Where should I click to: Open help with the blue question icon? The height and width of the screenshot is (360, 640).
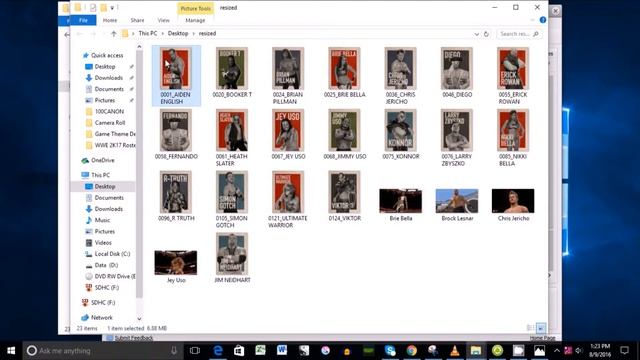(x=543, y=20)
